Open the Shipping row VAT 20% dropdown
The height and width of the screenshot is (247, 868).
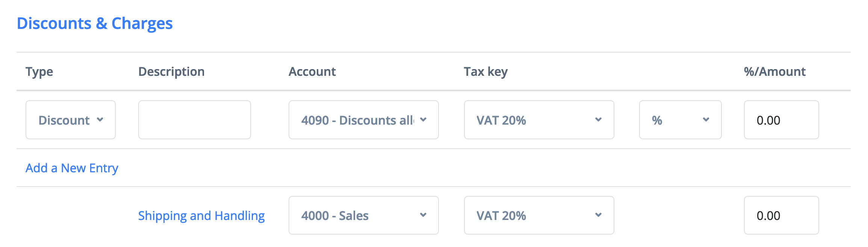pyautogui.click(x=538, y=215)
